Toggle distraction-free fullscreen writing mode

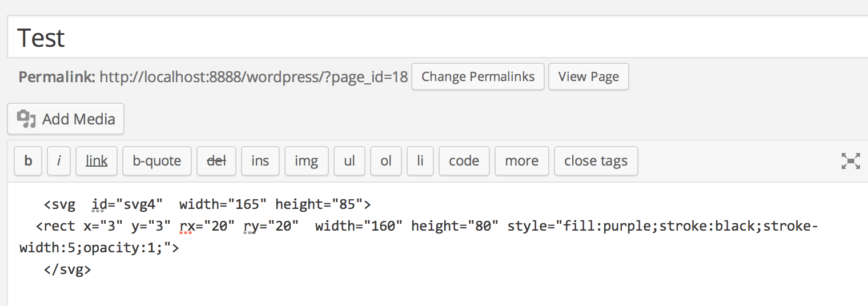pyautogui.click(x=850, y=161)
